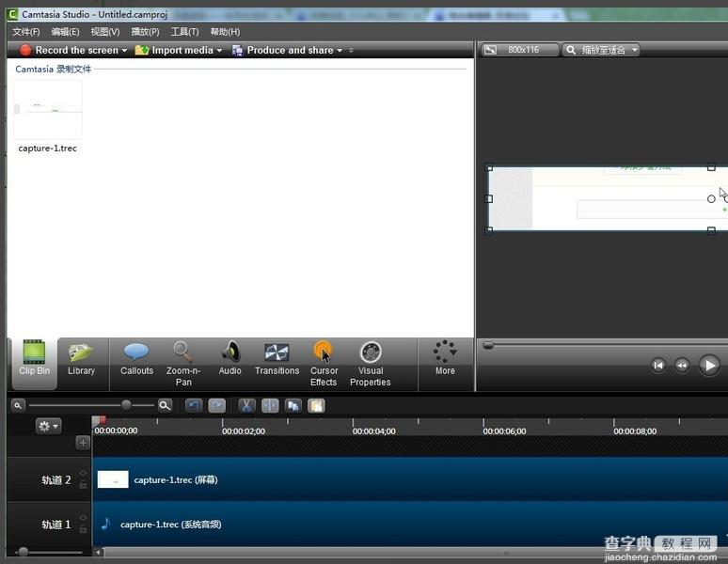The width and height of the screenshot is (728, 564).
Task: Open the 帮助(H) menu
Action: [x=225, y=32]
